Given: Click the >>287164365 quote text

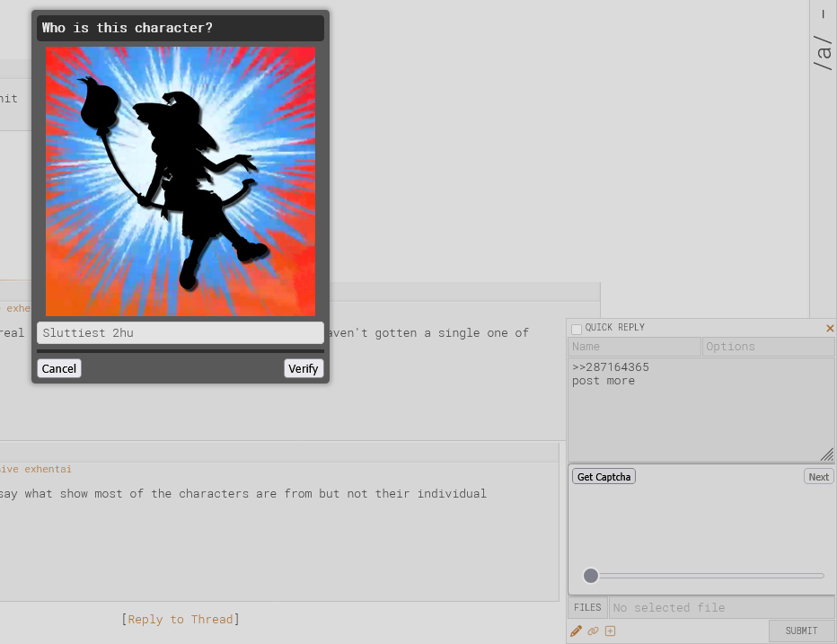Looking at the screenshot, I should [x=610, y=366].
